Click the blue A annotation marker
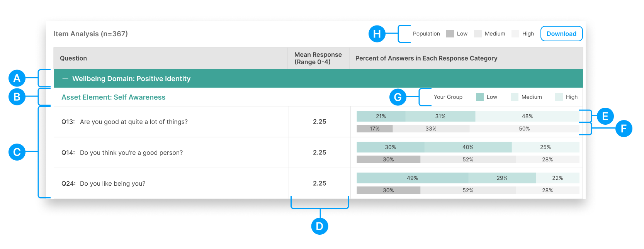The image size is (644, 249). tap(17, 78)
